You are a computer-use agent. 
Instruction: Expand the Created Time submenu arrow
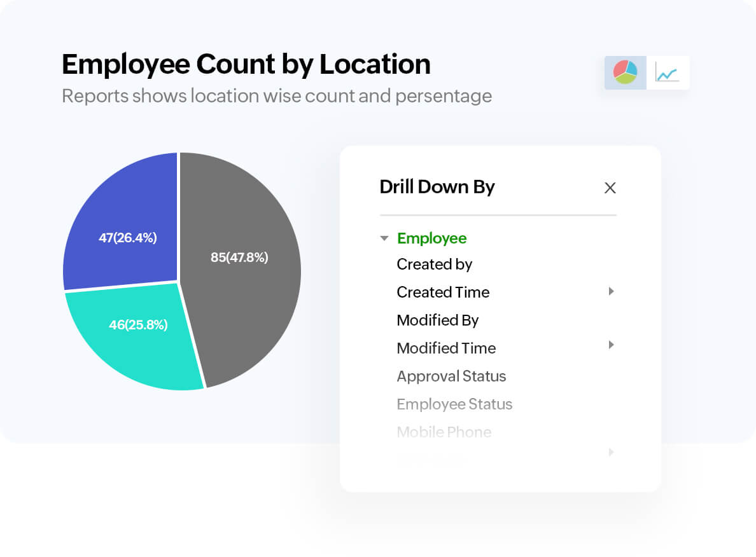(x=611, y=291)
